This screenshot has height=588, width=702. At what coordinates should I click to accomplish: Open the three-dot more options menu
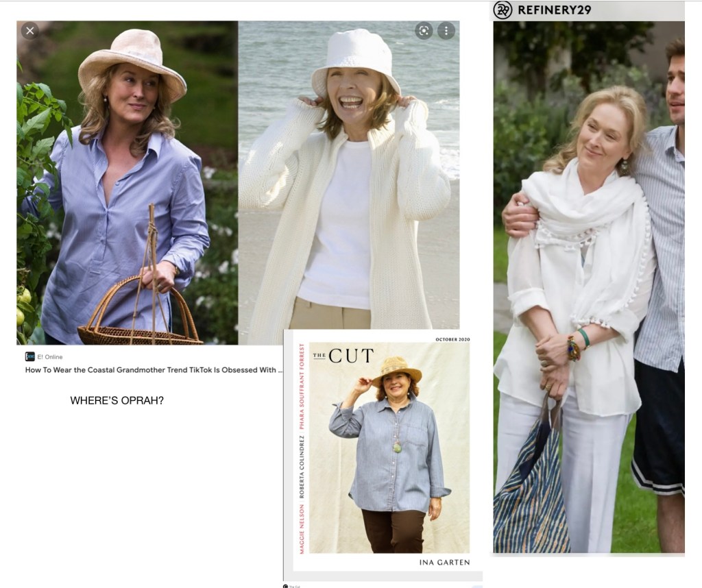(x=446, y=31)
